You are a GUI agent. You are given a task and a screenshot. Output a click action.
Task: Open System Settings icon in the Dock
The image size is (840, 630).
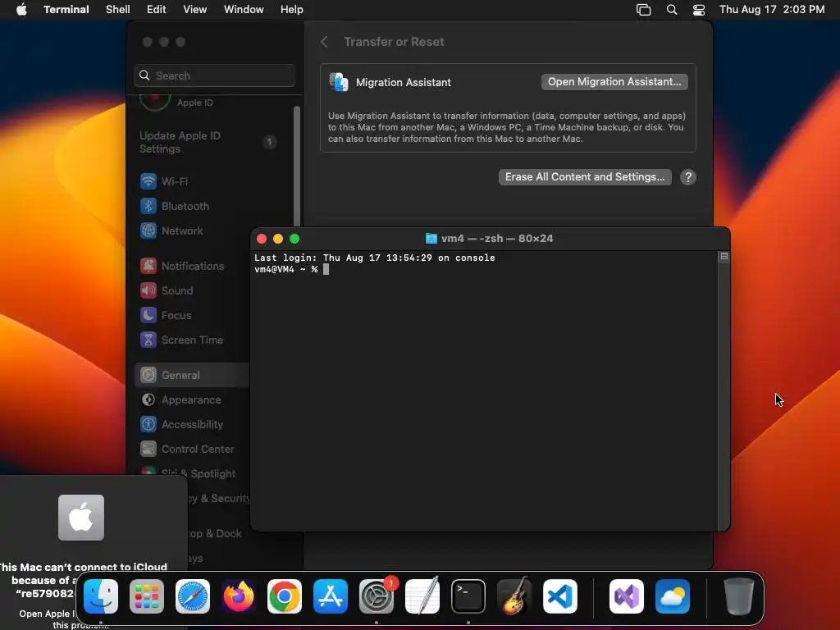(x=377, y=596)
